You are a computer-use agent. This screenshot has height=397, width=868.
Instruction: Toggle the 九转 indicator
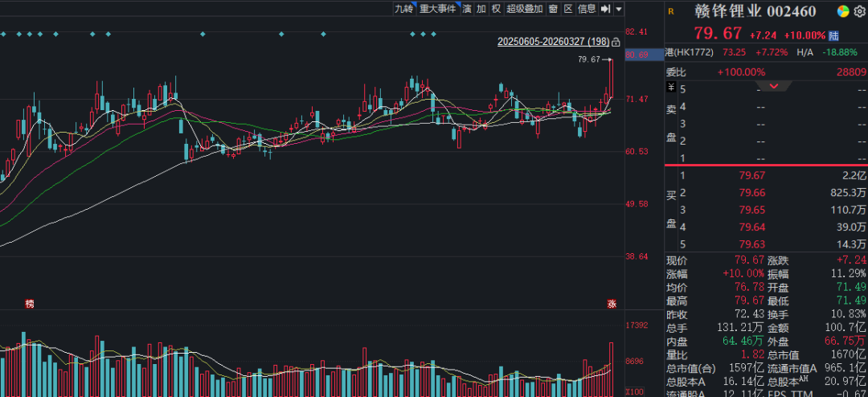click(403, 9)
